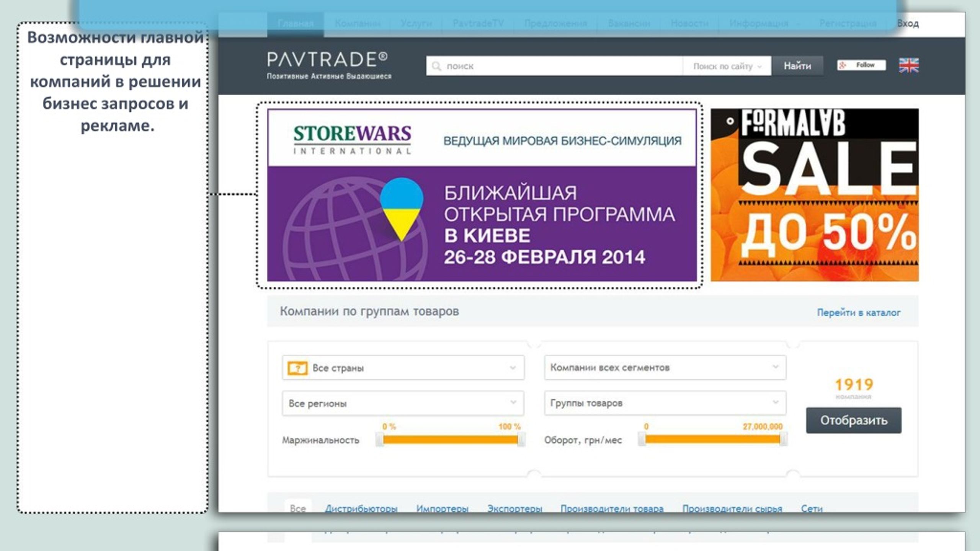Expand the Компании всех сегментов dropdown
Screen dimensions: 980x551
665,367
